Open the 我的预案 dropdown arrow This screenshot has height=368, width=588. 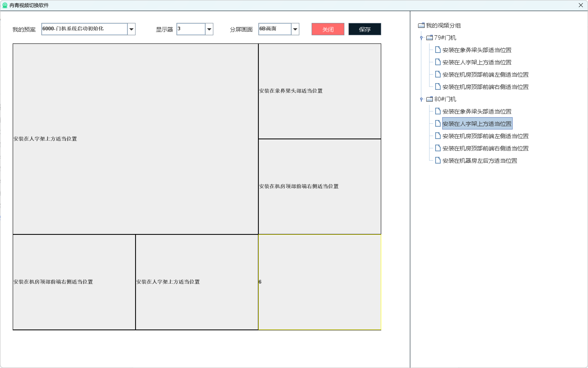coord(131,29)
